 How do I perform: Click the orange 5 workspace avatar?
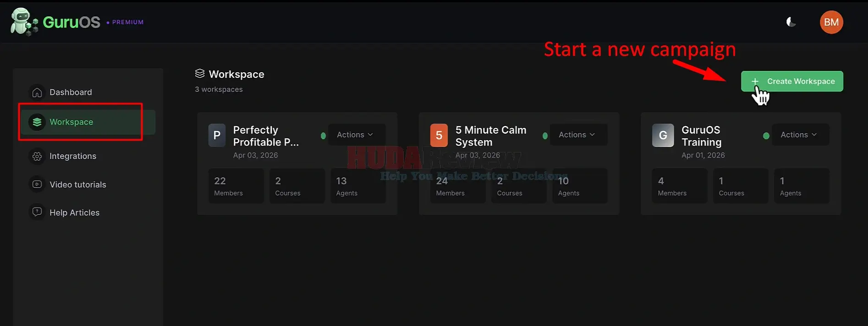439,135
